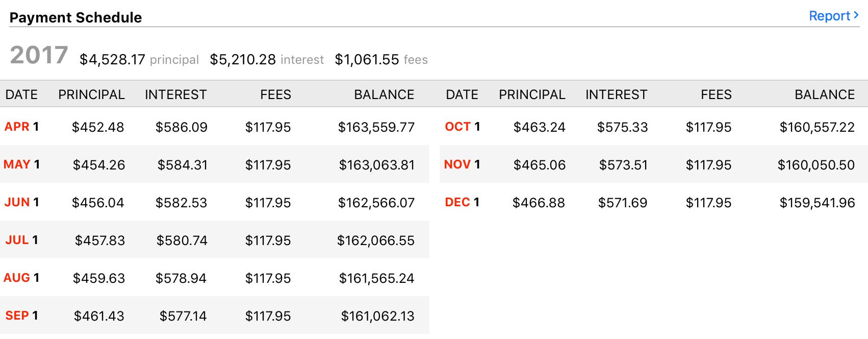
Task: Click the left PRINCIPAL column header
Action: pyautogui.click(x=91, y=94)
